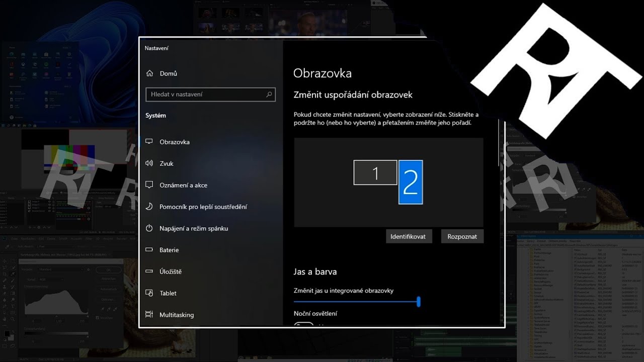The height and width of the screenshot is (362, 644).
Task: Focus the Hledat v nastavení search field
Action: point(210,94)
